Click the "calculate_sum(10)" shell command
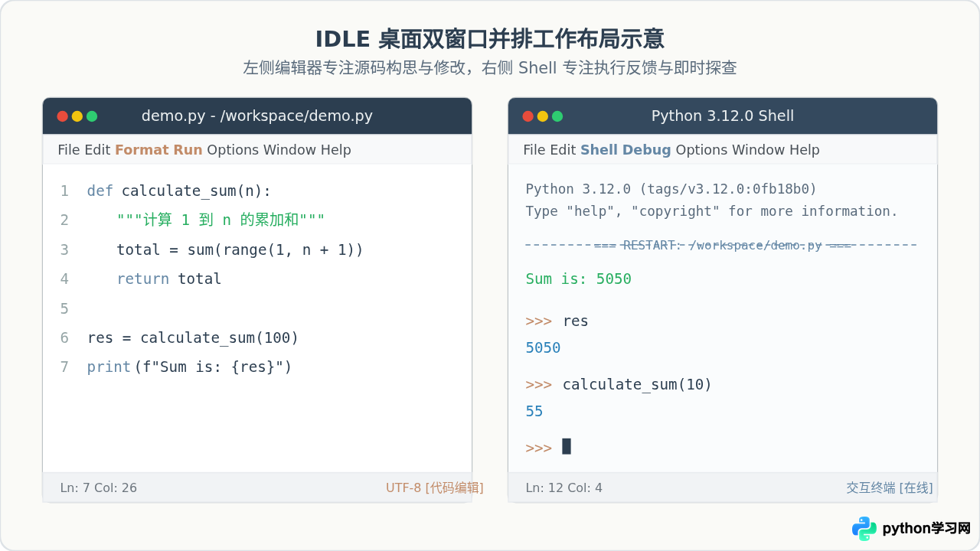 pos(638,384)
